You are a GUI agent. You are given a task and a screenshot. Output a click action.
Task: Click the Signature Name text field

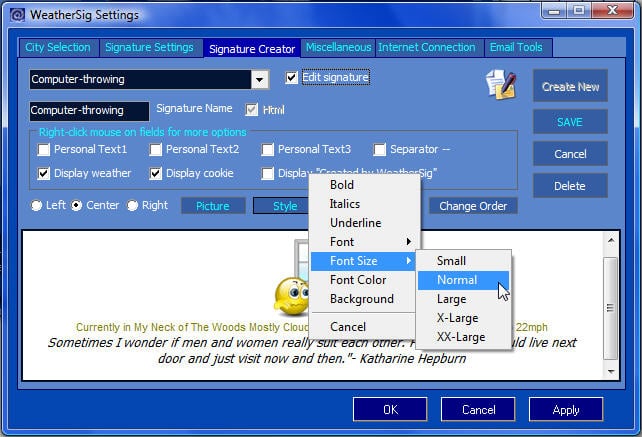(x=89, y=111)
